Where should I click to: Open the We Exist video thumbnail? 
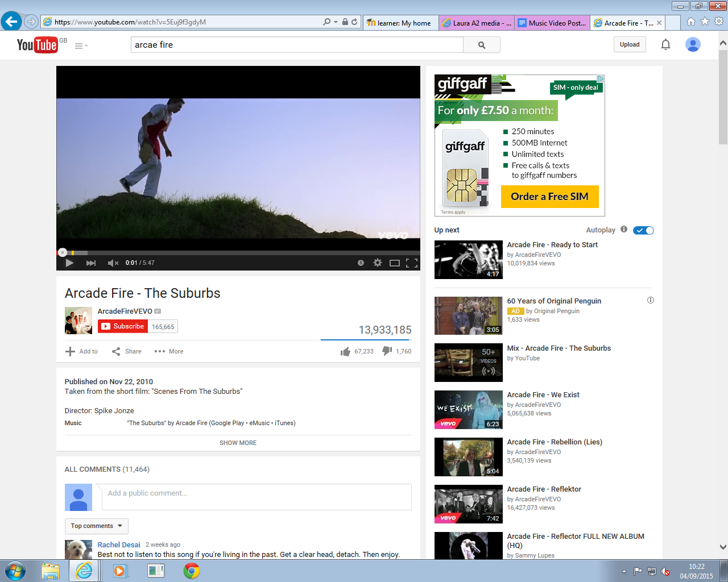[x=469, y=410]
